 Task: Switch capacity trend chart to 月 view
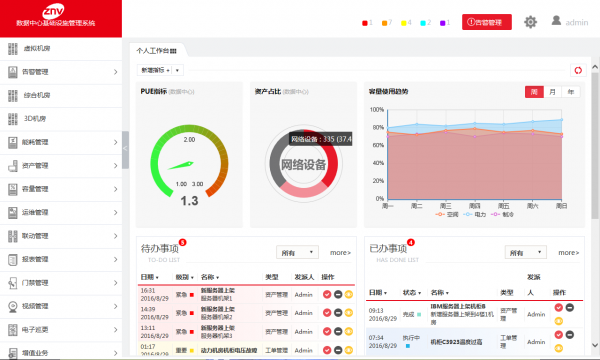click(552, 92)
